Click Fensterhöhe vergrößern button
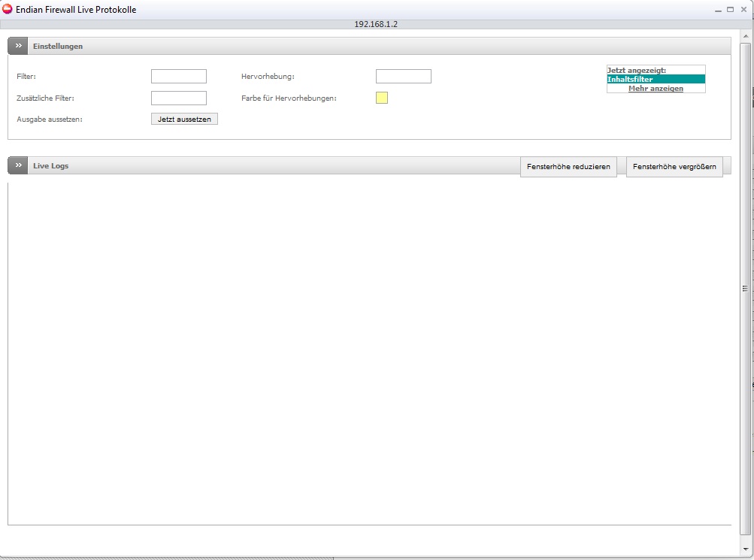Viewport: 754px width, 560px height. pyautogui.click(x=674, y=166)
